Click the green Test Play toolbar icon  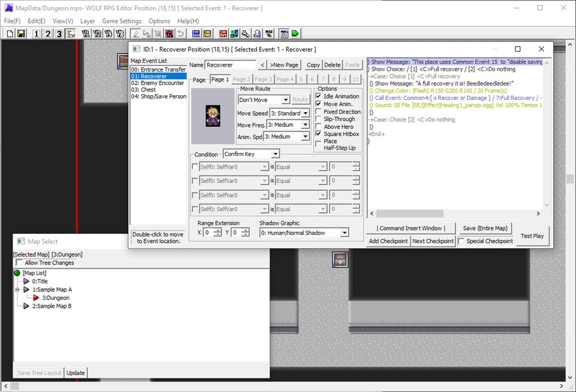(295, 33)
